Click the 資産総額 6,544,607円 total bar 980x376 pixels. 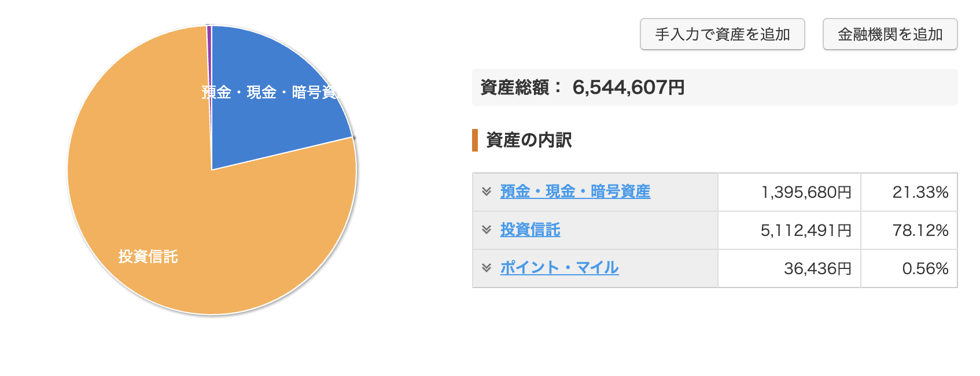tap(714, 87)
